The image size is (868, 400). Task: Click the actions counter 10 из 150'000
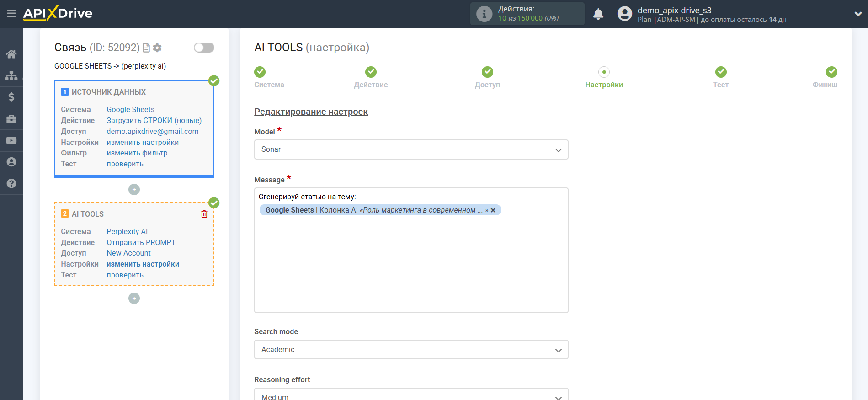[520, 18]
